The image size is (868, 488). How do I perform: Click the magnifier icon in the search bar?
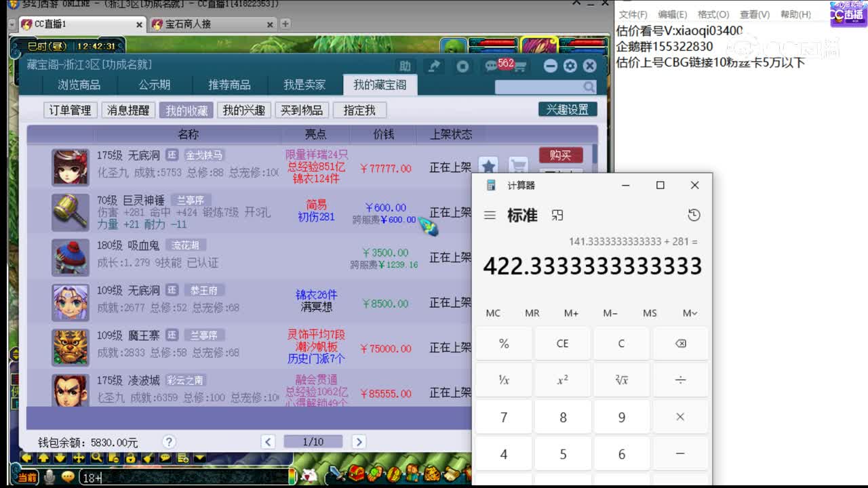pyautogui.click(x=589, y=88)
